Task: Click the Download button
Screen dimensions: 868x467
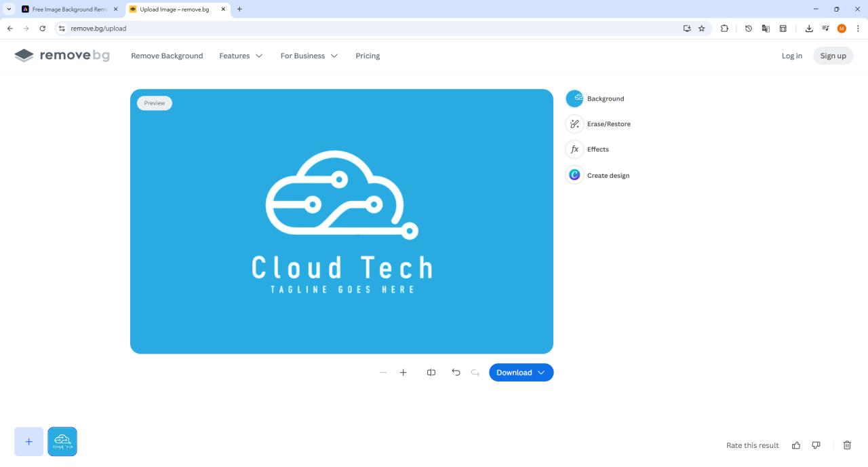Action: pyautogui.click(x=514, y=372)
